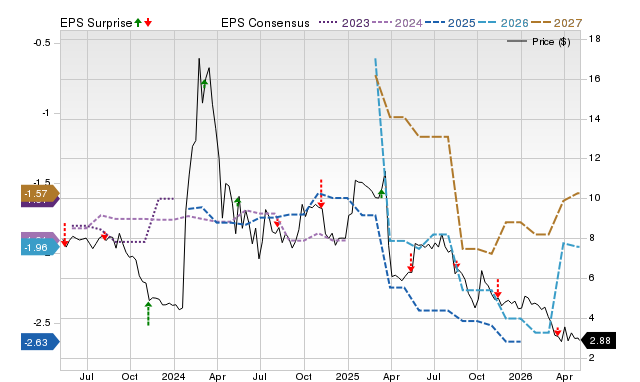
Task: Select the red surprise arrow near August 2025
Action: pos(456,265)
